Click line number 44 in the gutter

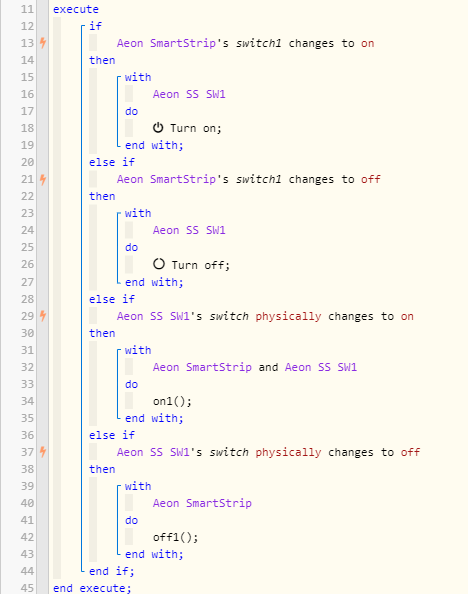(x=27, y=571)
